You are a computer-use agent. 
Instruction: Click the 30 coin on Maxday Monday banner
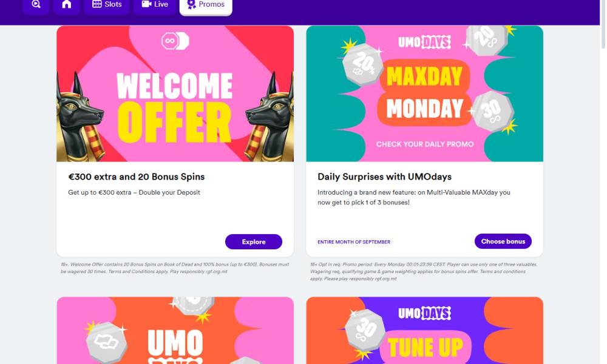pyautogui.click(x=492, y=112)
